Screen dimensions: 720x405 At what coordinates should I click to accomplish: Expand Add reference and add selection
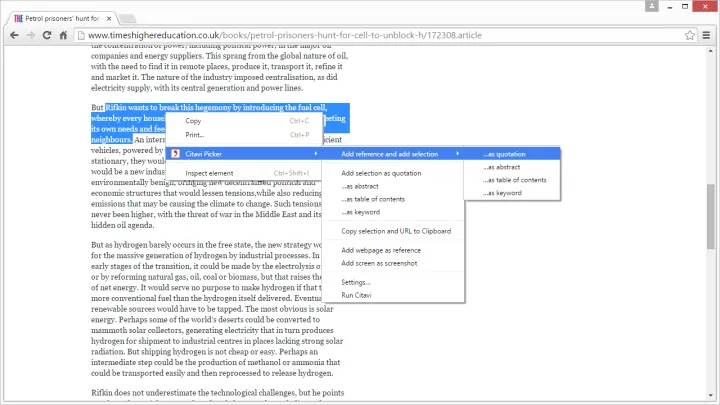[x=393, y=154]
